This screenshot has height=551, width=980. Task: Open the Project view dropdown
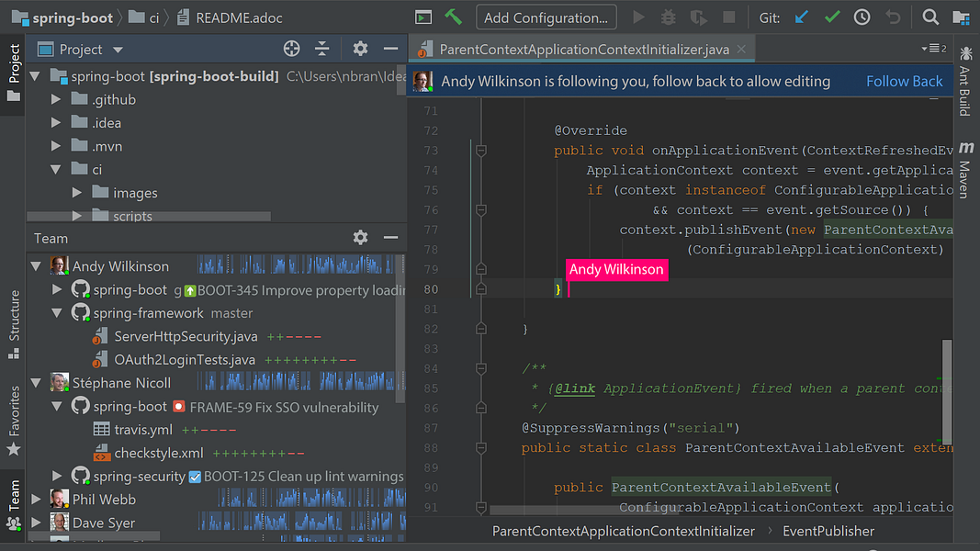(117, 50)
